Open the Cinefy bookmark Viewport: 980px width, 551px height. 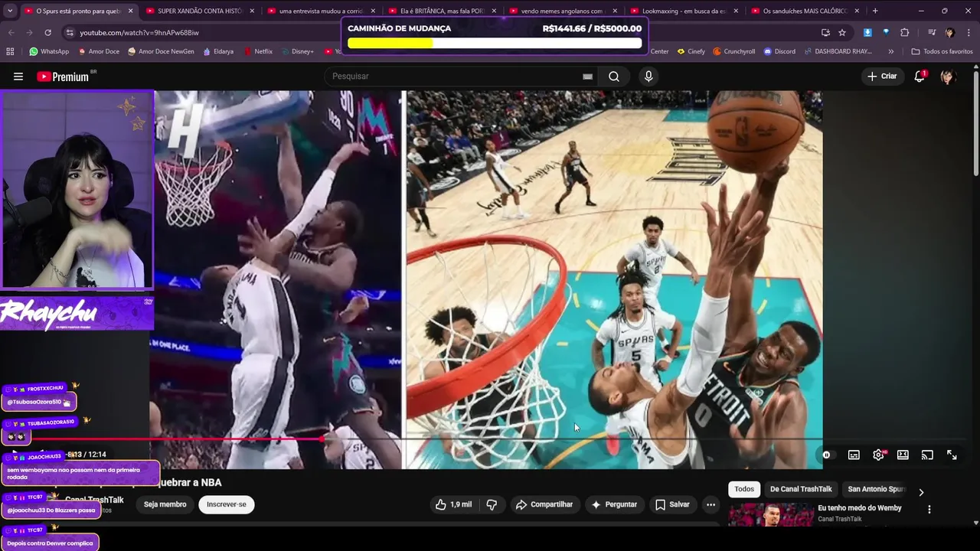point(691,51)
